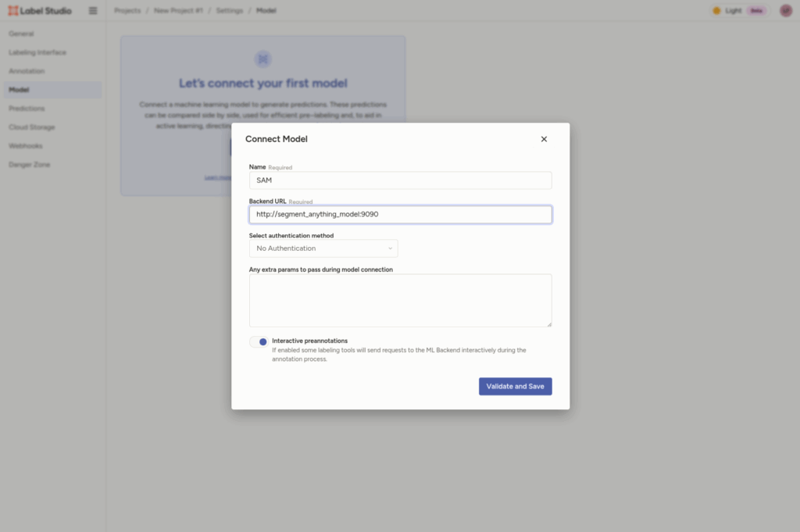Open the authentication method dropdown
Screen dimensions: 800x532
[x=323, y=248]
